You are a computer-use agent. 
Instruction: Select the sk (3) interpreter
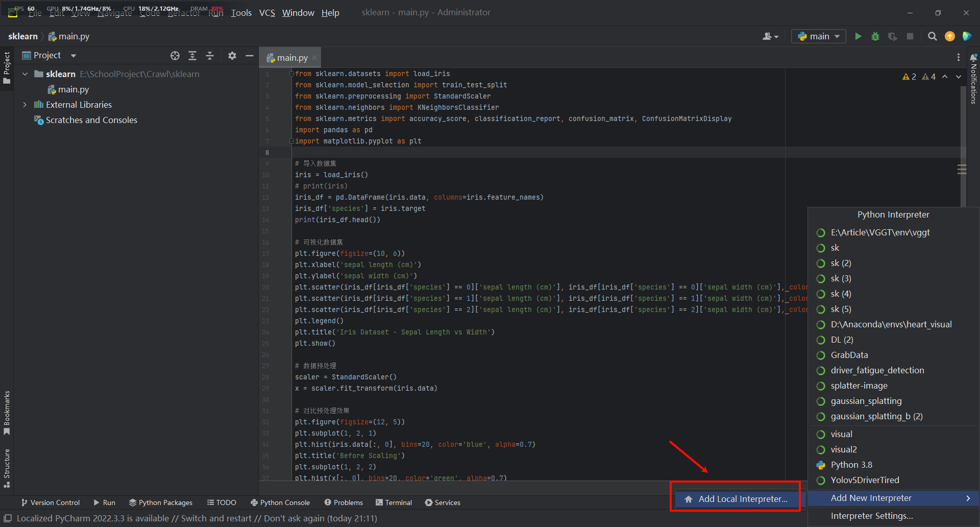tap(894, 279)
